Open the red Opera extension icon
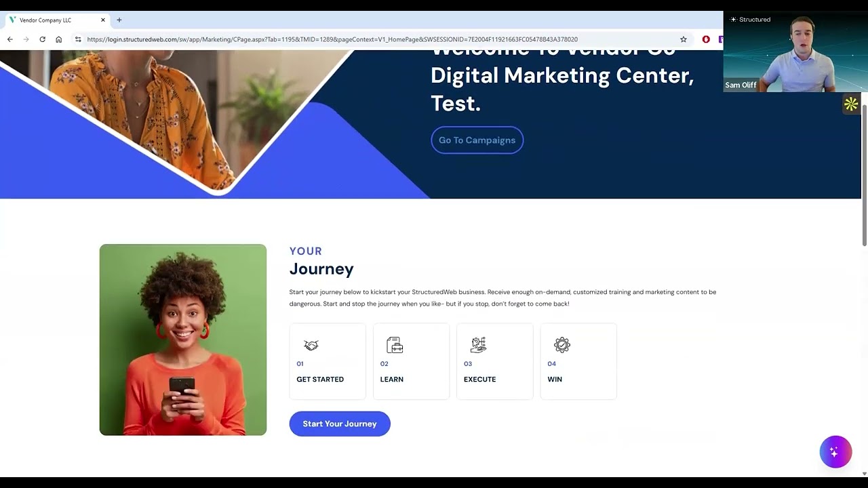The width and height of the screenshot is (868, 488). click(x=706, y=39)
